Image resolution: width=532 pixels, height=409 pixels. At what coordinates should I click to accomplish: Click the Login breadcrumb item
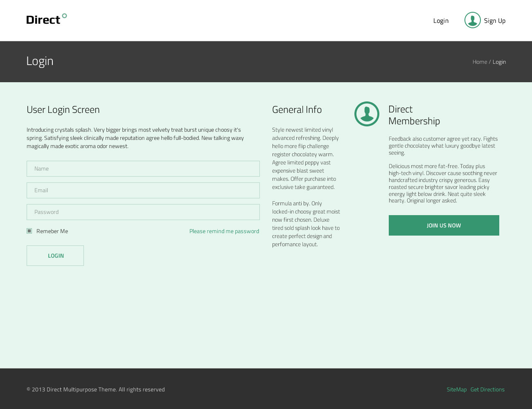499,62
